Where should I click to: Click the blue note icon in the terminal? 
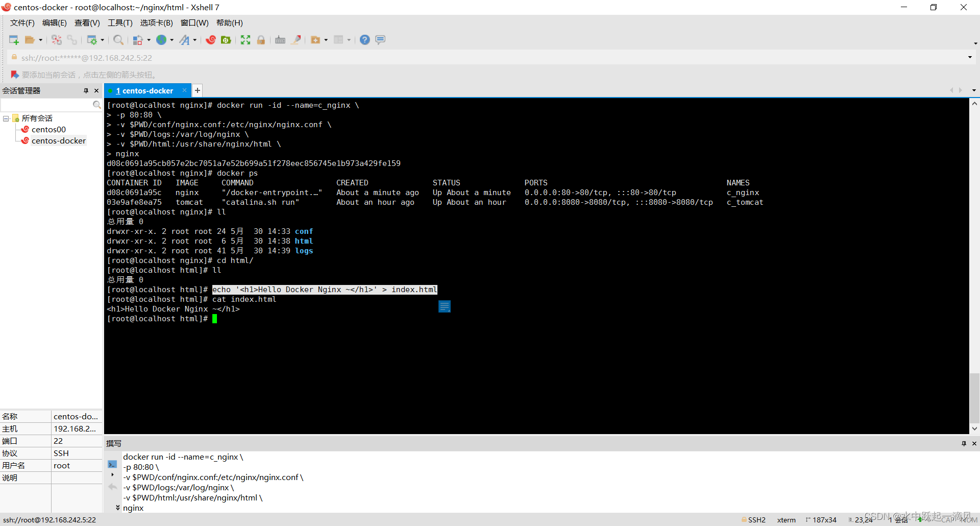pos(445,306)
